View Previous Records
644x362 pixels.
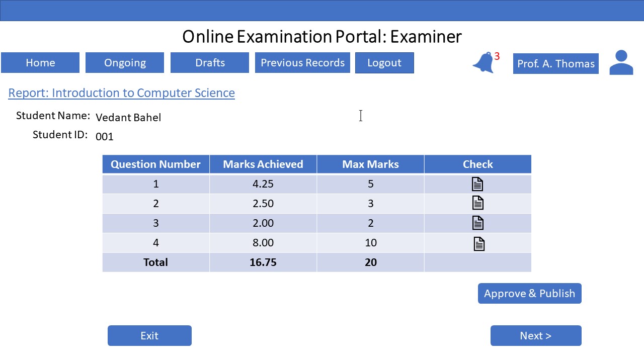pos(302,63)
